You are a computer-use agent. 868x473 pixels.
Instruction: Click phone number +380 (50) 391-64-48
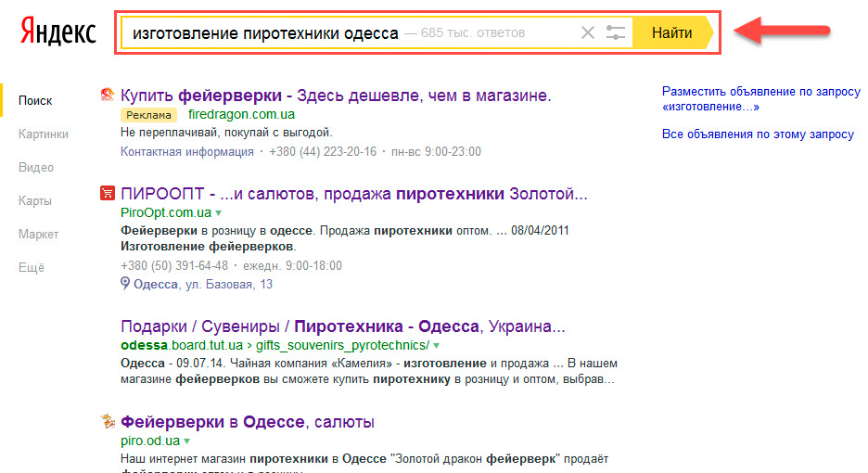point(174,266)
